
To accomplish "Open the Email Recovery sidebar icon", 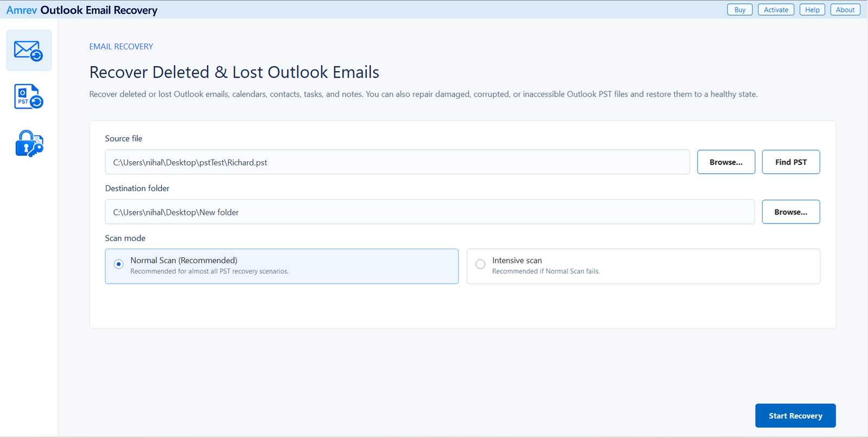I will coord(29,50).
